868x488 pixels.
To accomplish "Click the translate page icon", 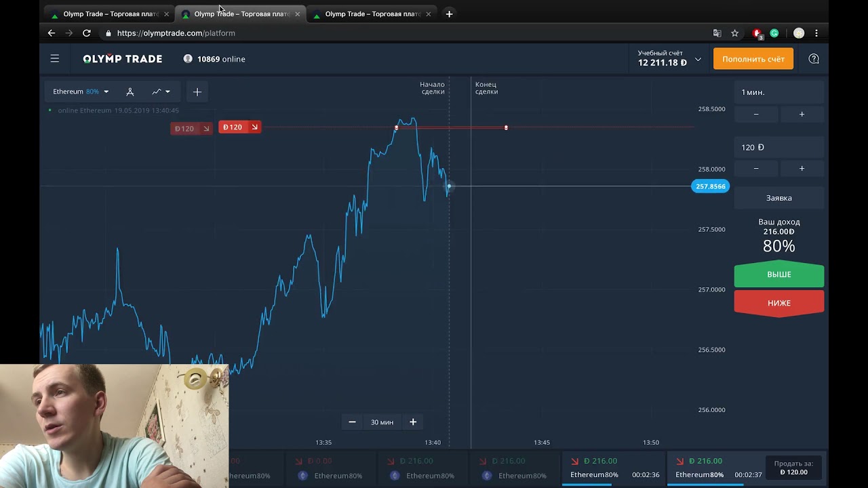I will click(717, 33).
